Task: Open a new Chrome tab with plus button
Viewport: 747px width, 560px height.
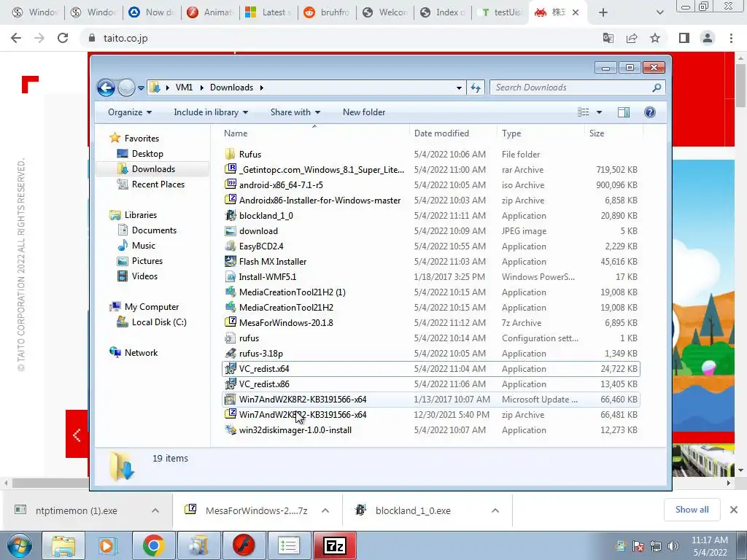Action: tap(603, 12)
